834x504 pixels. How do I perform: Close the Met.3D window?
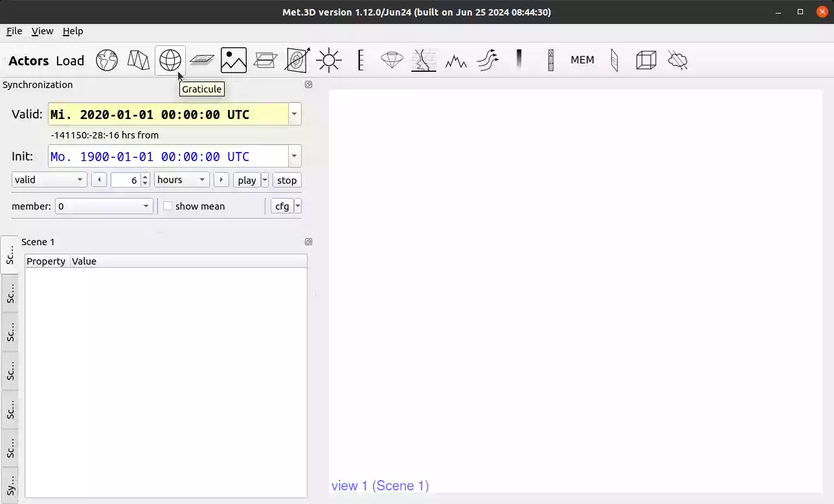click(x=822, y=12)
